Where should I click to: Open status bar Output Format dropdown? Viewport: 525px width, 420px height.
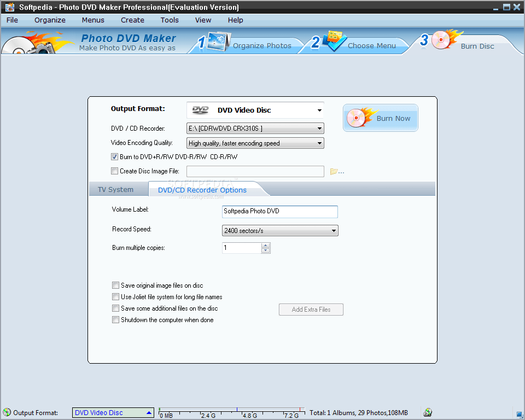(113, 413)
